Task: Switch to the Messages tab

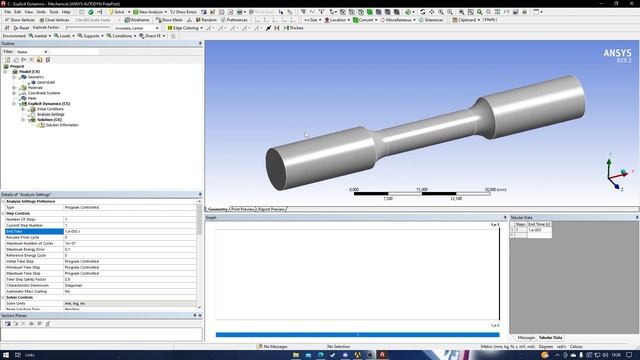Action: (x=526, y=338)
